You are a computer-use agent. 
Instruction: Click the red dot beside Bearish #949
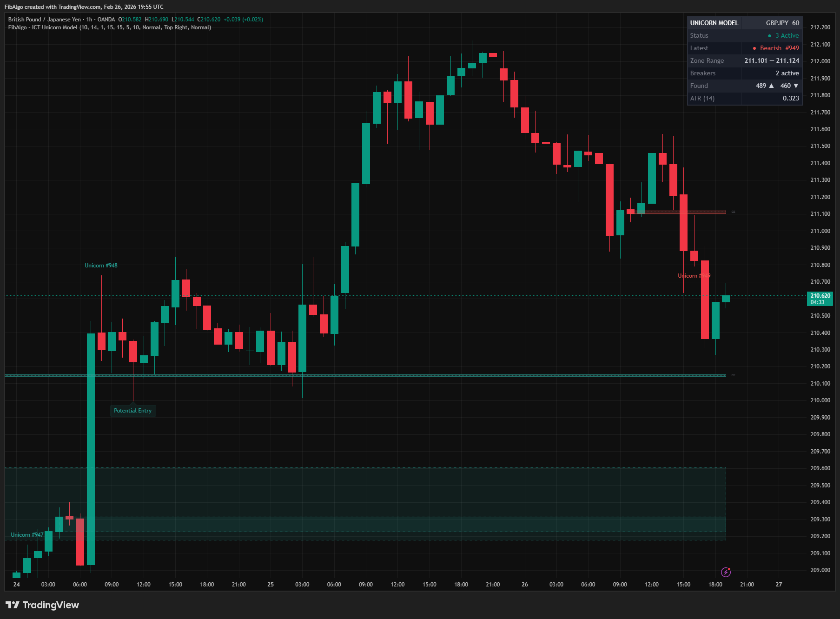tap(754, 48)
